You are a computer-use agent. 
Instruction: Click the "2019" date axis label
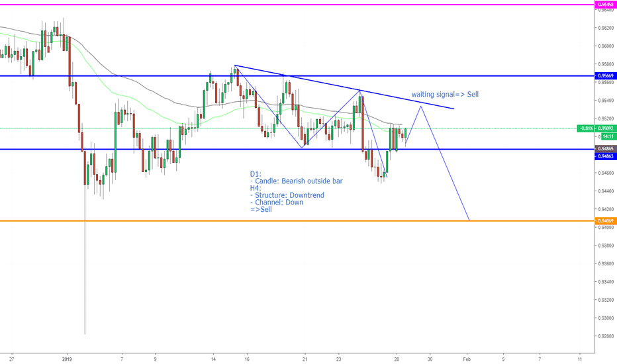[68, 359]
